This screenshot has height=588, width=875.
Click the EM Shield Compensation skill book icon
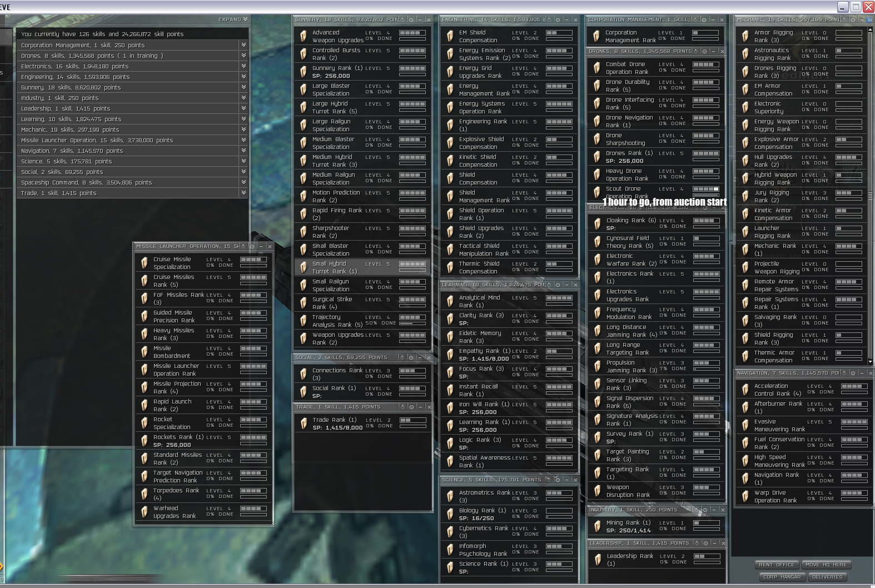coord(450,36)
